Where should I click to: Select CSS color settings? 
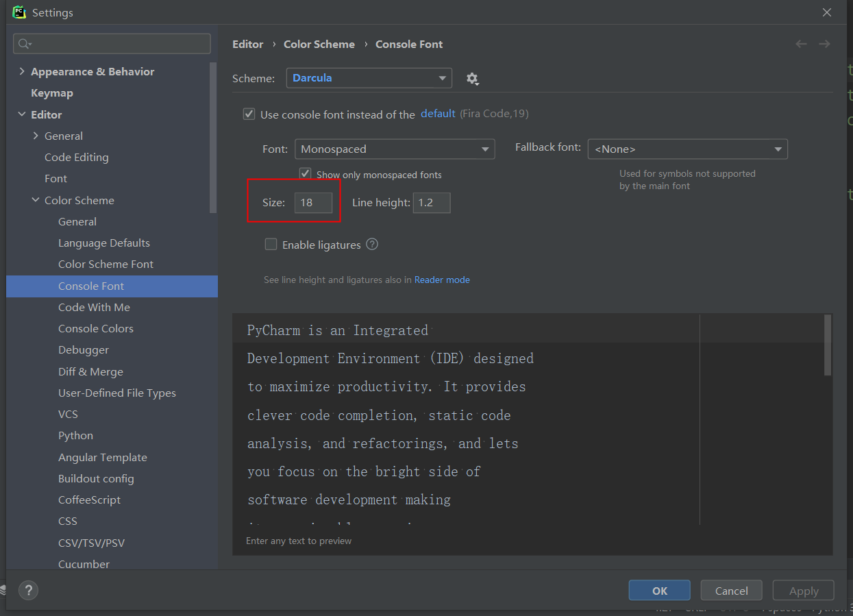tap(68, 521)
